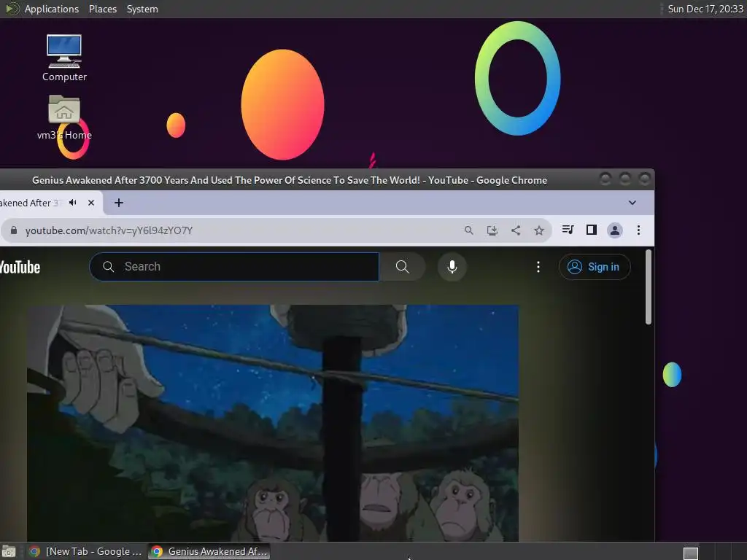Expand the tab search chevron
The height and width of the screenshot is (560, 747).
[632, 203]
